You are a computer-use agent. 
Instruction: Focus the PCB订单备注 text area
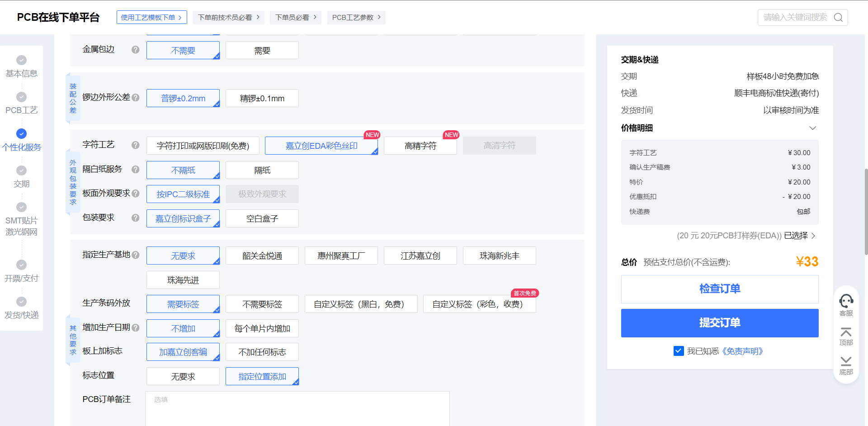297,409
